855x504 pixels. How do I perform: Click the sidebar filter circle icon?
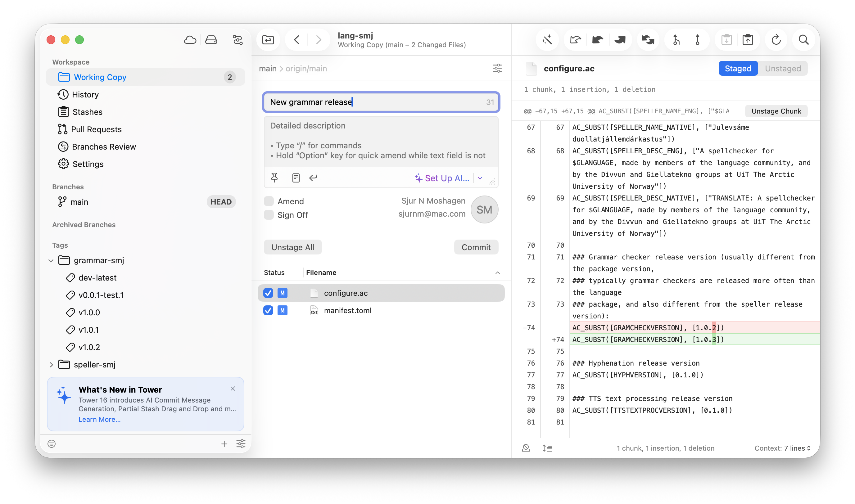tap(52, 444)
